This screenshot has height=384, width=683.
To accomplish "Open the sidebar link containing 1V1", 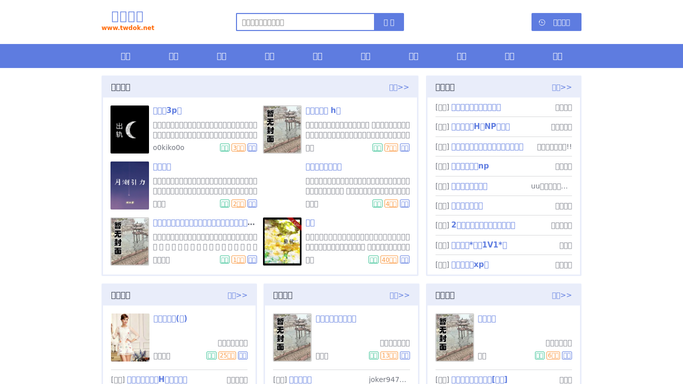I will pyautogui.click(x=479, y=245).
